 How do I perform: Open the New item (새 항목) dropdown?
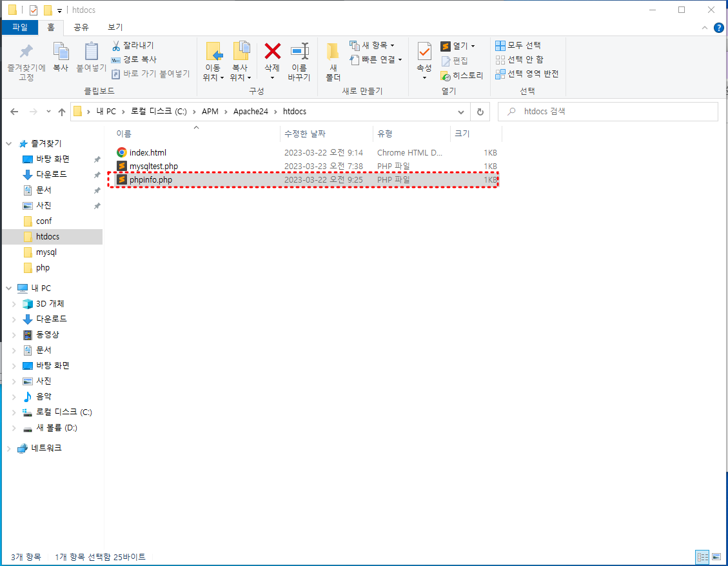[372, 45]
